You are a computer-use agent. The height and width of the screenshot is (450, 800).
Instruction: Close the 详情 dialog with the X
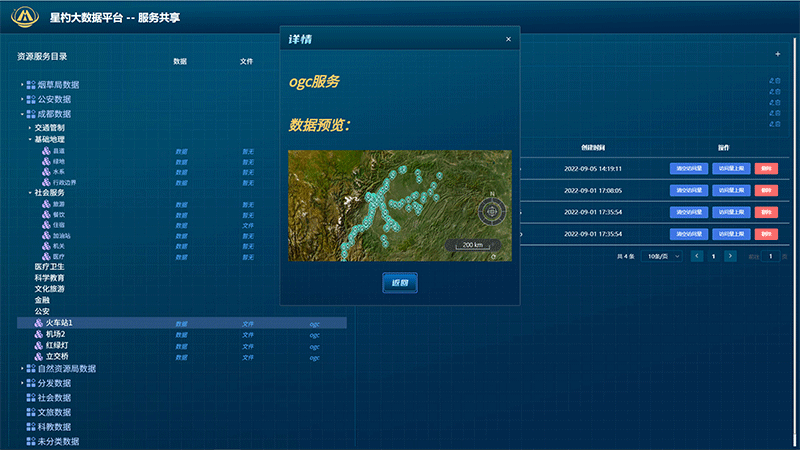pyautogui.click(x=508, y=39)
